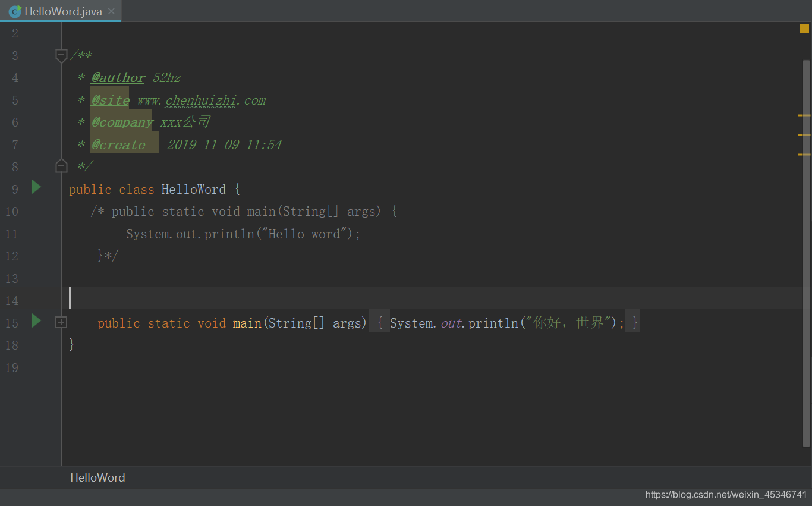The image size is (812, 506).
Task: Click the closing brace on line 18
Action: tap(71, 344)
